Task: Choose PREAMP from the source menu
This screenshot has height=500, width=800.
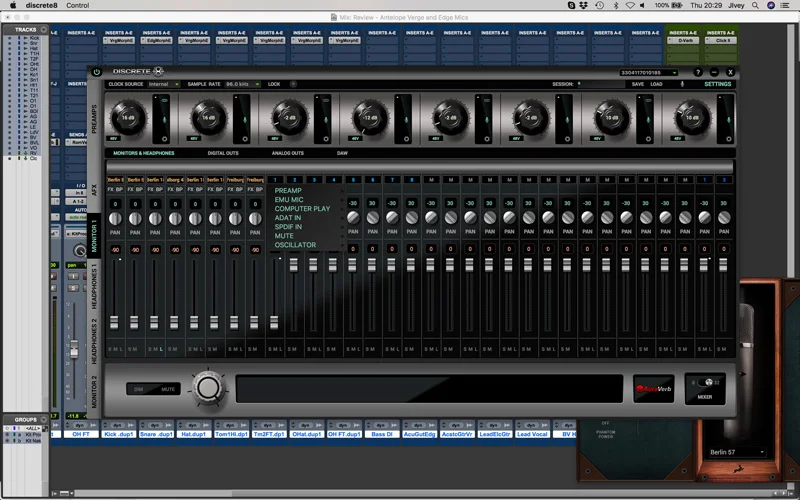Action: [x=288, y=191]
